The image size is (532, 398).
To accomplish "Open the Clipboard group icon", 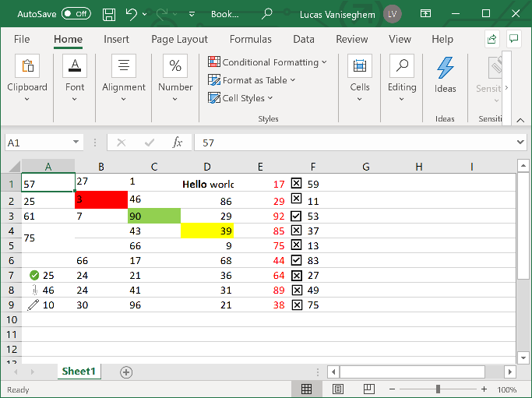I will click(x=27, y=75).
